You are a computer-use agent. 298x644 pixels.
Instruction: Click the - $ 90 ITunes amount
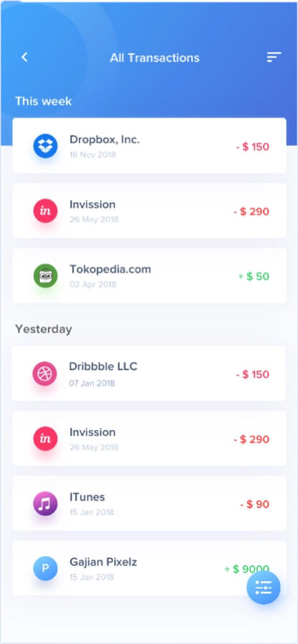pyautogui.click(x=255, y=504)
